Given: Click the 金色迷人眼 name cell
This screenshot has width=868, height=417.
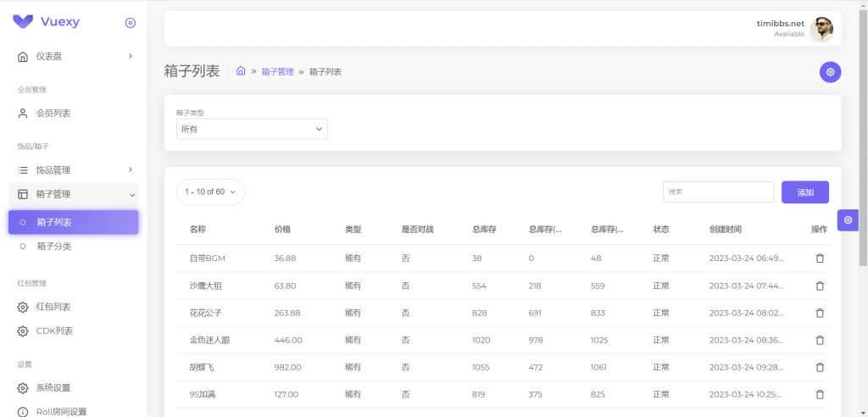Looking at the screenshot, I should (209, 340).
